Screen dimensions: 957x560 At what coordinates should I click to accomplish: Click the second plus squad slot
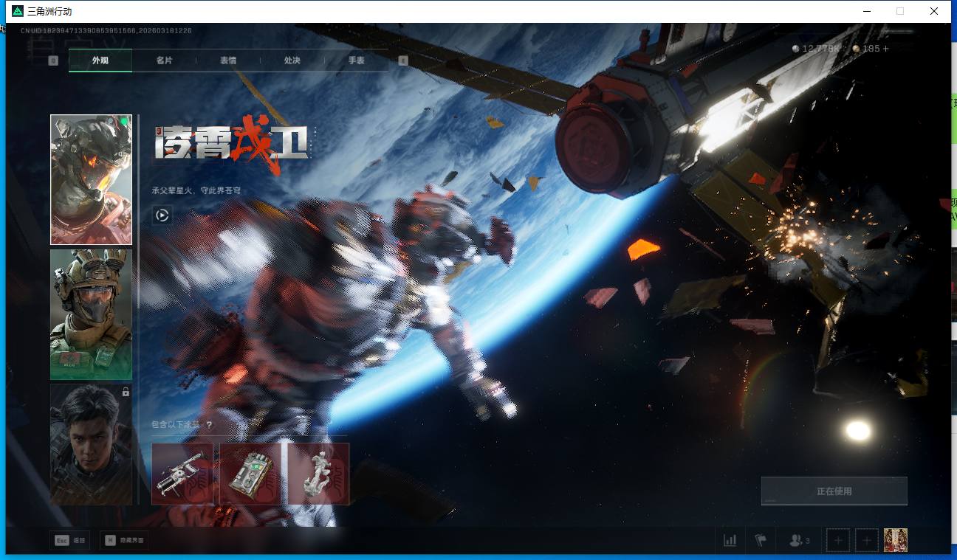point(867,541)
